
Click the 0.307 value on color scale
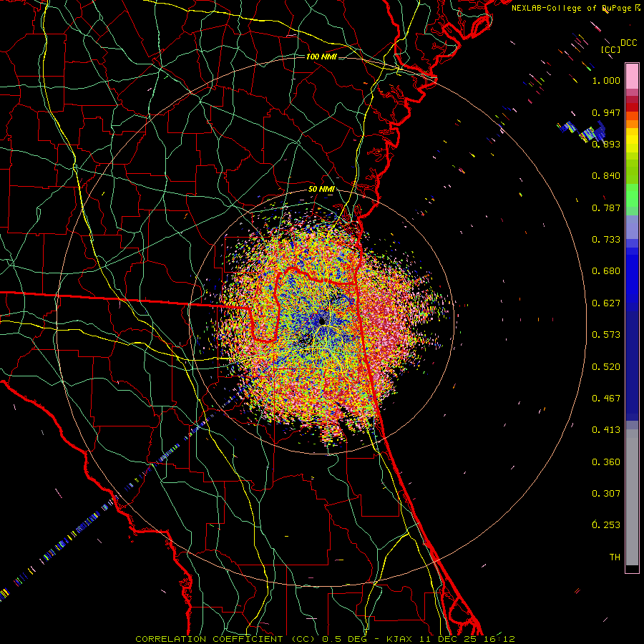coord(606,494)
